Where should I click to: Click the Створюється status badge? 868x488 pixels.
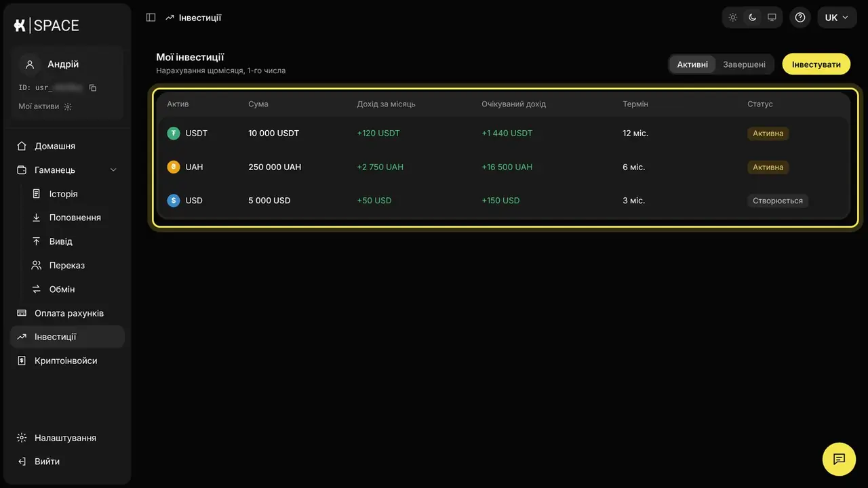click(x=778, y=201)
